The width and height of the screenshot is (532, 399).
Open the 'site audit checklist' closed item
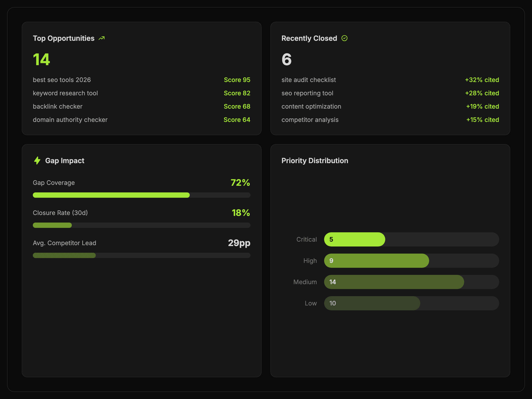tap(309, 80)
